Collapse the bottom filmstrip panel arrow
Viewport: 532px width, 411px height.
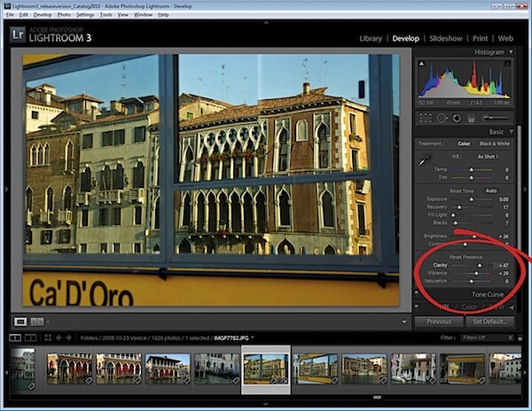click(266, 404)
